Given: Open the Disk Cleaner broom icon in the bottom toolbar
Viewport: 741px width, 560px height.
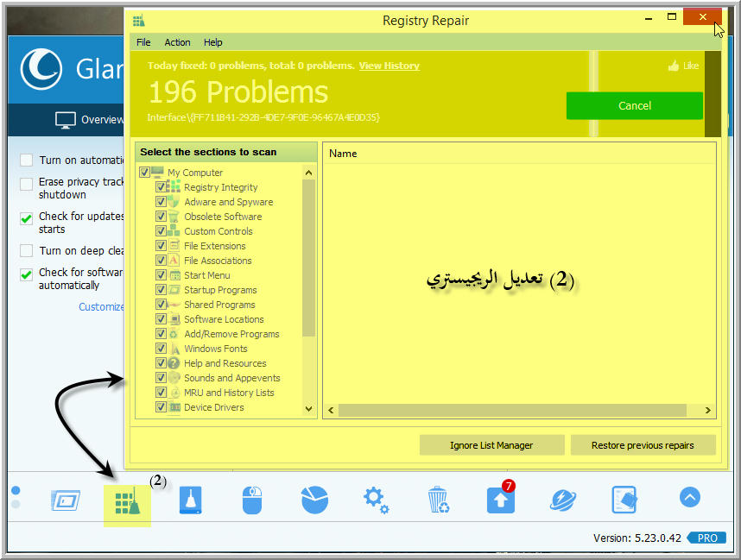Looking at the screenshot, I should coord(191,500).
